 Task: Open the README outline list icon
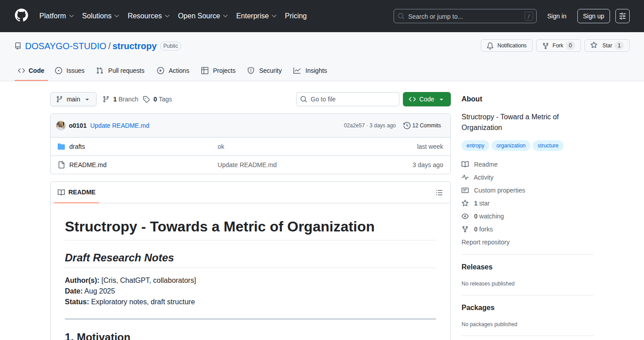pyautogui.click(x=439, y=193)
